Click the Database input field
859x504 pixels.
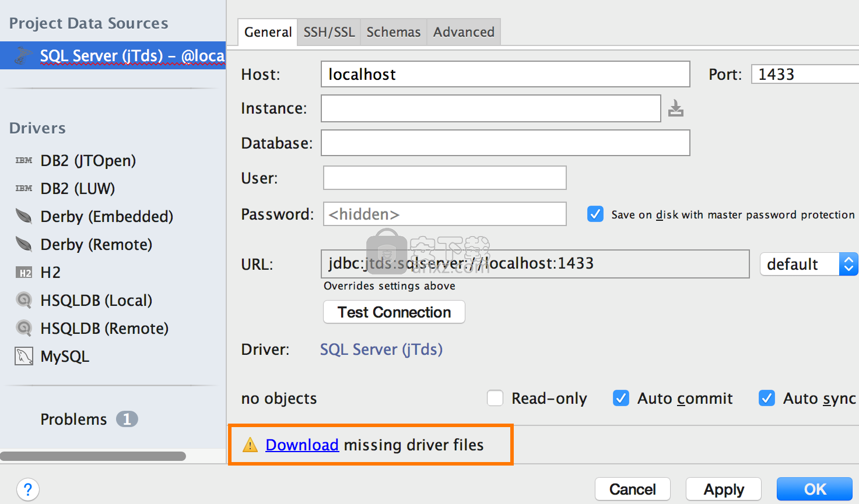506,143
